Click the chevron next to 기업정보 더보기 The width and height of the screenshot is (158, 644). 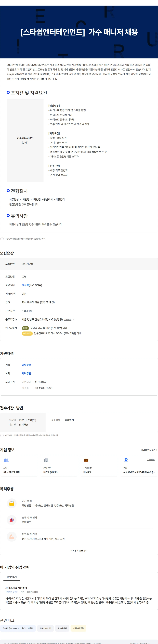tap(157, 450)
